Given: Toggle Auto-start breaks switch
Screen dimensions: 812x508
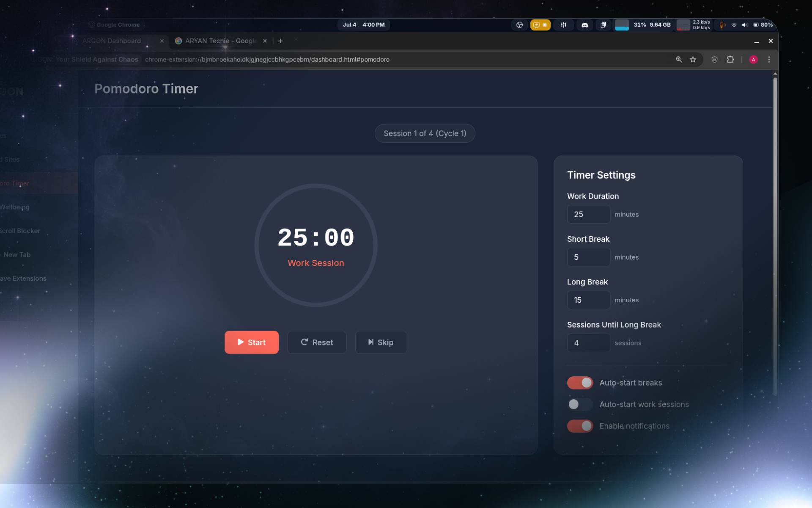Looking at the screenshot, I should click(x=580, y=383).
